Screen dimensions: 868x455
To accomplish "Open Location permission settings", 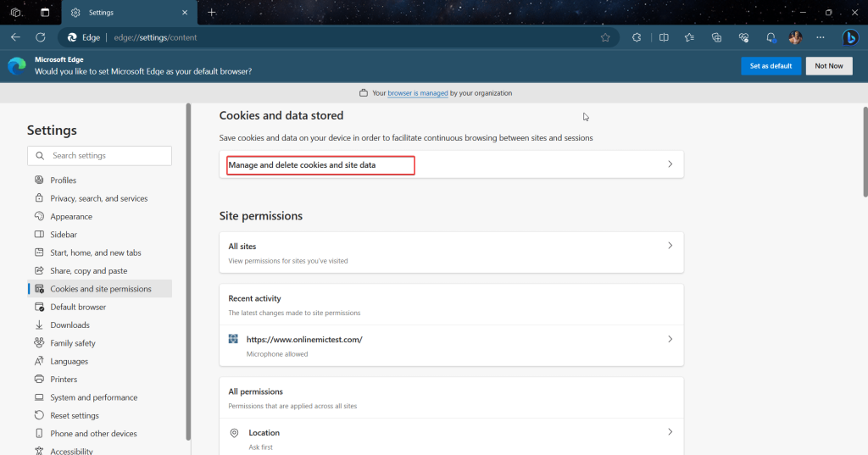I will coord(451,438).
